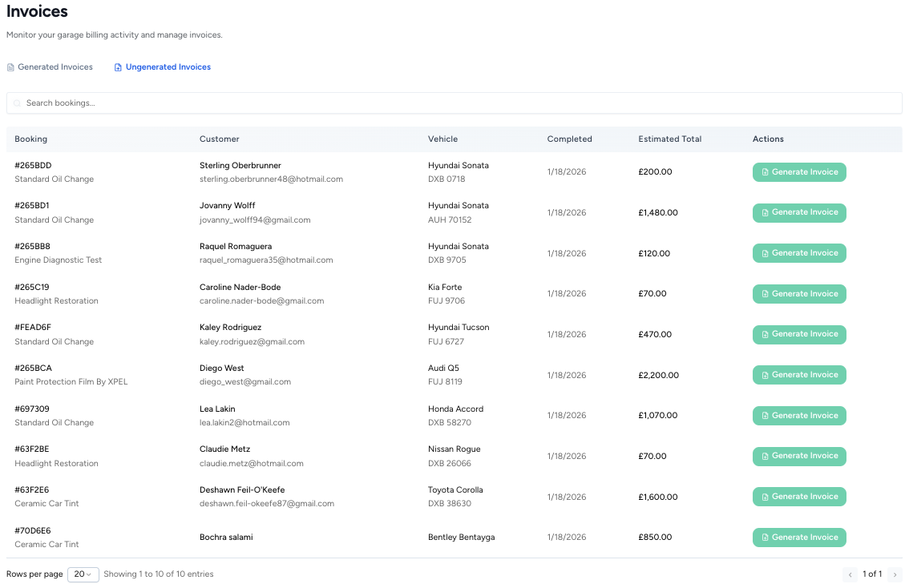
Task: Click the document icon beside Generated Invoices
Action: [x=10, y=66]
